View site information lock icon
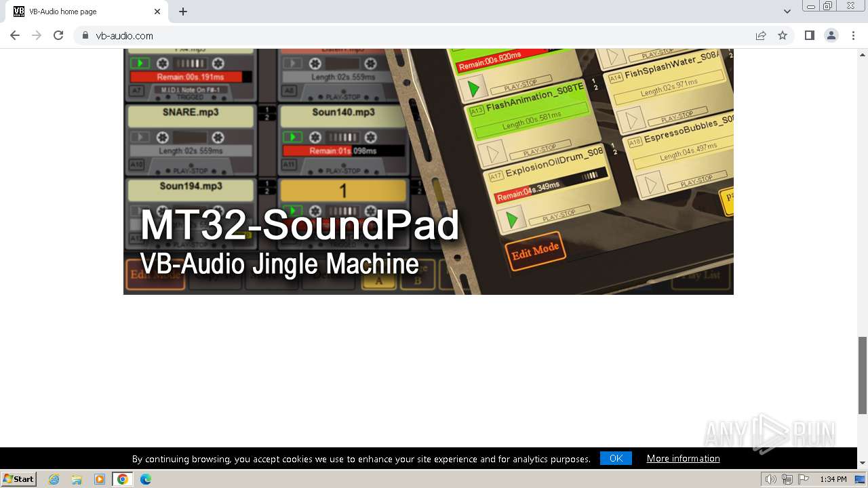The height and width of the screenshot is (488, 868). [x=85, y=35]
